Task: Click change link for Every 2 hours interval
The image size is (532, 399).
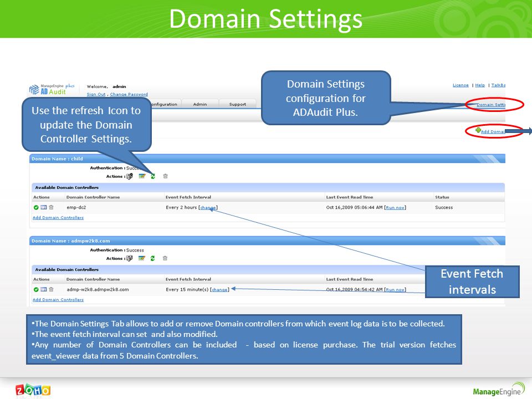Action: tap(208, 208)
